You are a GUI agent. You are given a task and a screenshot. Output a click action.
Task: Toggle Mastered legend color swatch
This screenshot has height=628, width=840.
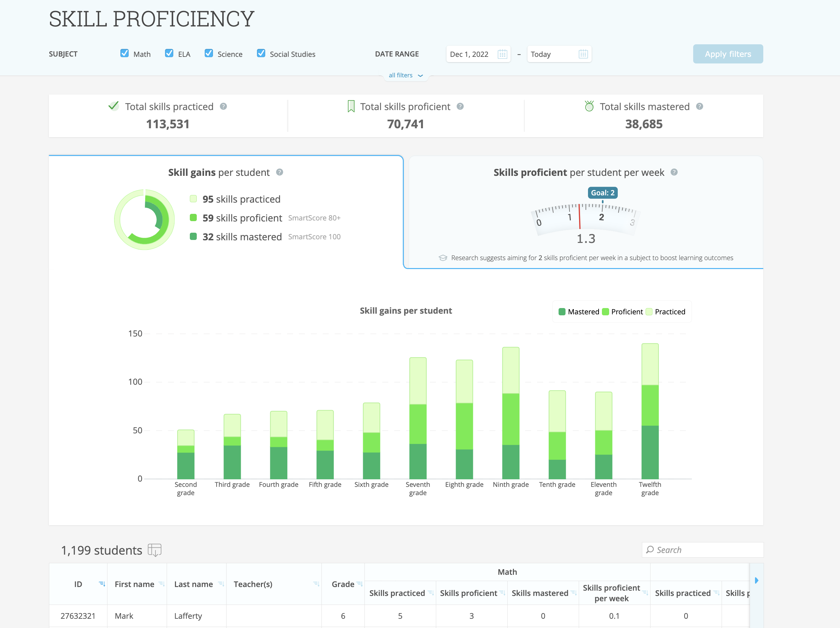click(x=562, y=312)
